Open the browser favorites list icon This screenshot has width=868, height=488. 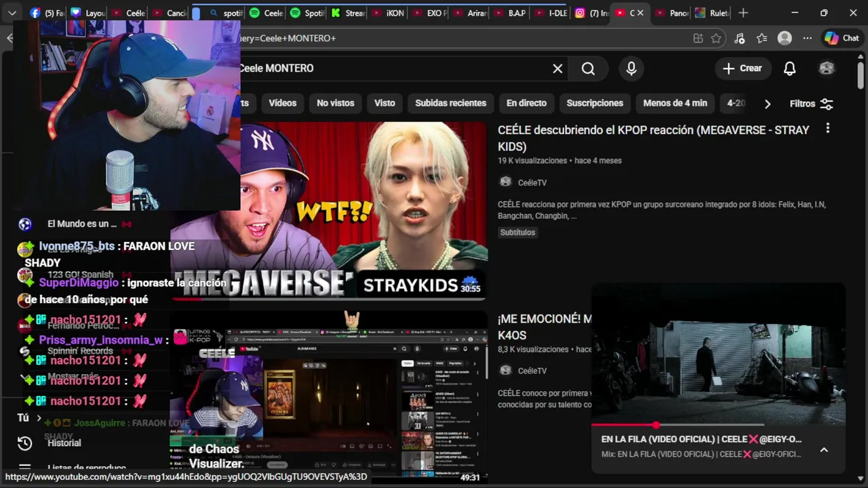pos(762,39)
